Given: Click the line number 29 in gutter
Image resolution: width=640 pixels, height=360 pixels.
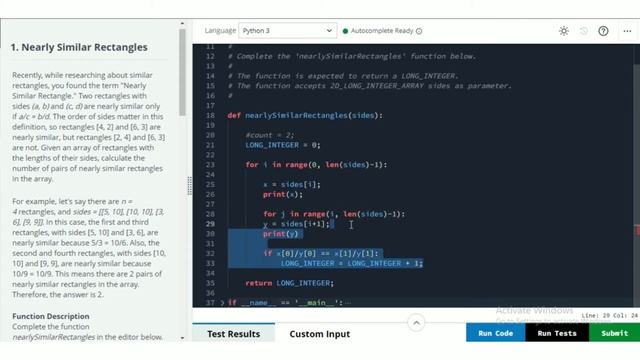Looking at the screenshot, I should [x=210, y=224].
